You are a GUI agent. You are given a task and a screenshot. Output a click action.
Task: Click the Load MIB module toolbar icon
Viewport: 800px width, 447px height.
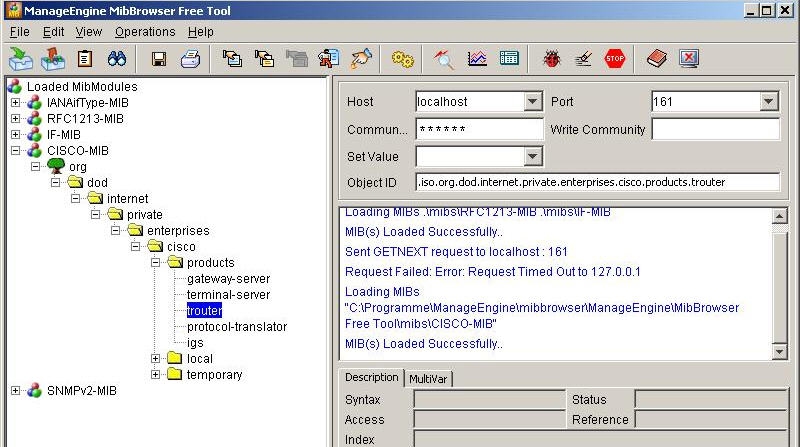pyautogui.click(x=21, y=59)
